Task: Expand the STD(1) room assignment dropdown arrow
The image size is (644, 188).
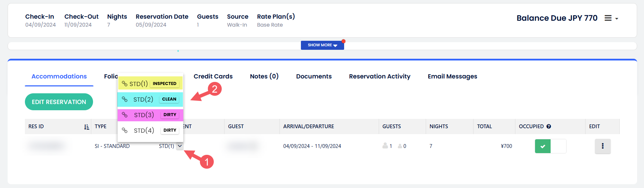Action: tap(180, 146)
